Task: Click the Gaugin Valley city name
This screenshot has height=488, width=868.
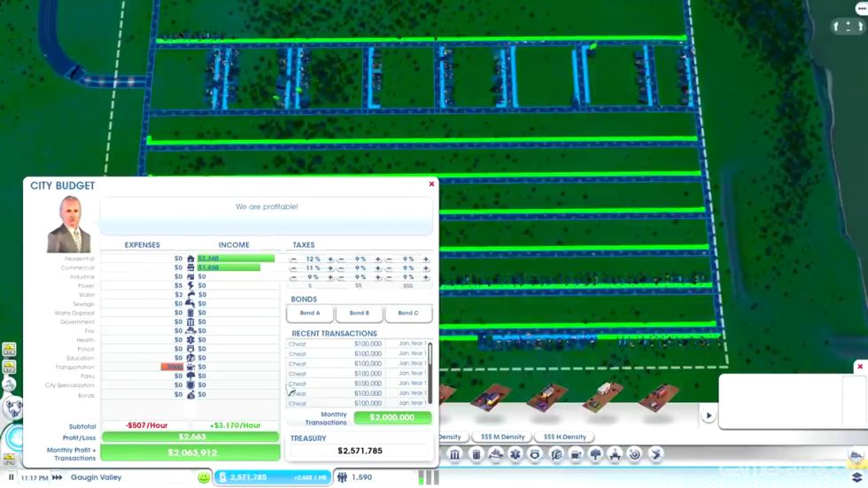Action: coord(97,477)
